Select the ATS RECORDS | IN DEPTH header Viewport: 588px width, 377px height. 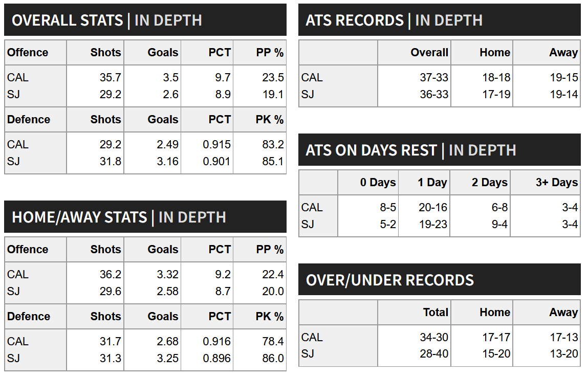pyautogui.click(x=440, y=20)
